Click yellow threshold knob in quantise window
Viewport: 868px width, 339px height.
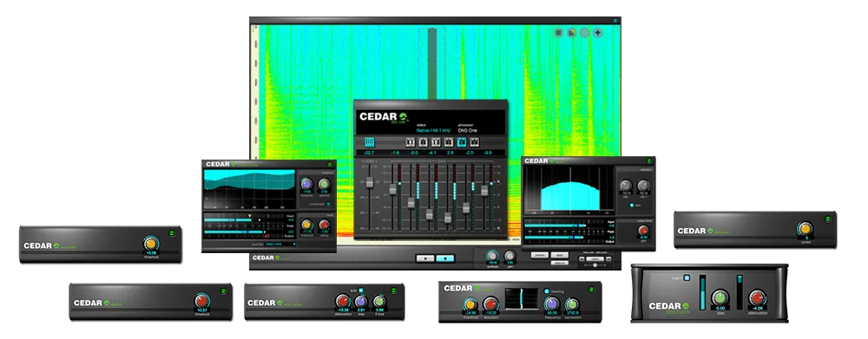tap(306, 225)
